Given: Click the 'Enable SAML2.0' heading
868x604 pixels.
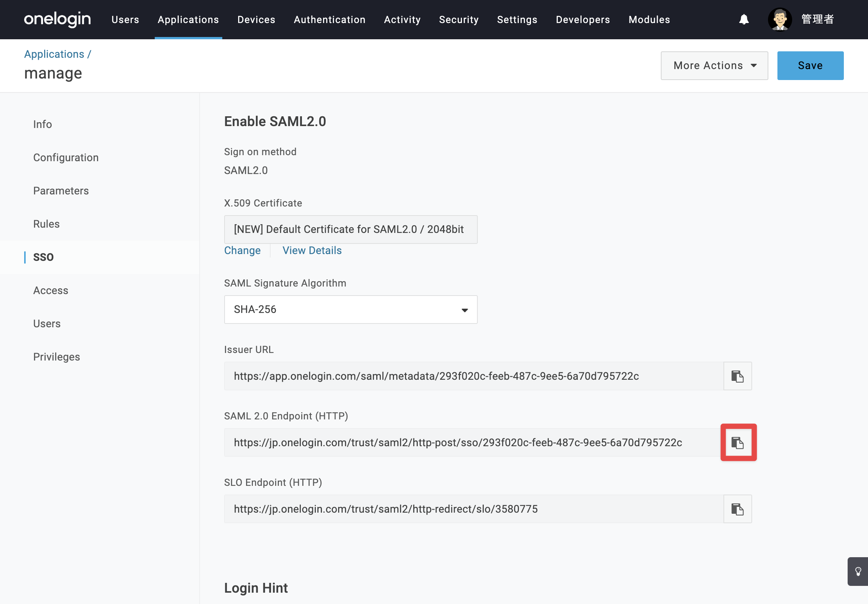Looking at the screenshot, I should (275, 122).
